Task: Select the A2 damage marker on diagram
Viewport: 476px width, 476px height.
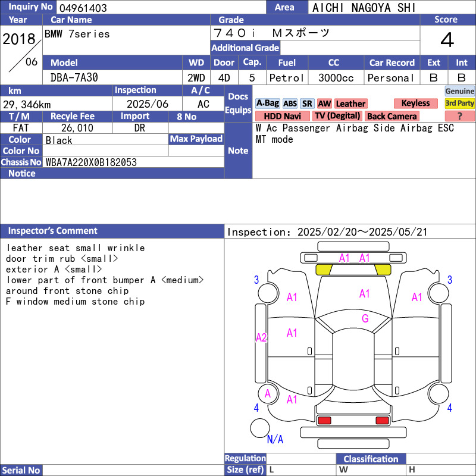Action: coord(261,338)
